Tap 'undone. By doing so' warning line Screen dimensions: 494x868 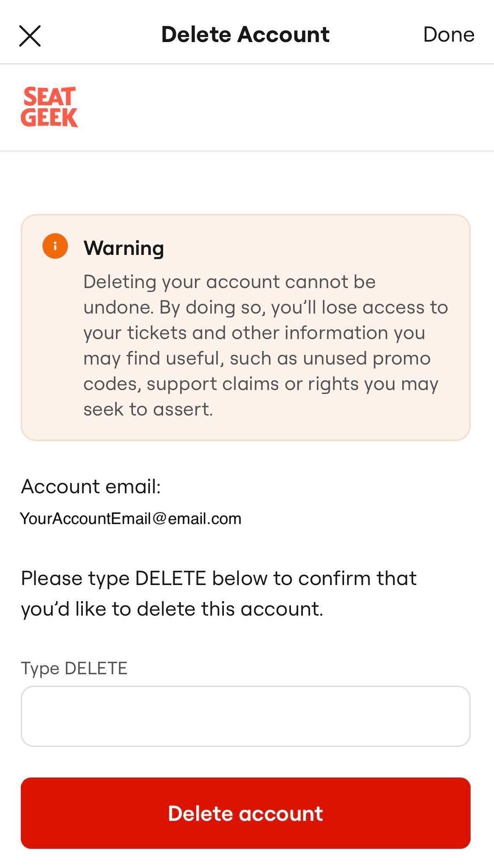[x=265, y=308]
